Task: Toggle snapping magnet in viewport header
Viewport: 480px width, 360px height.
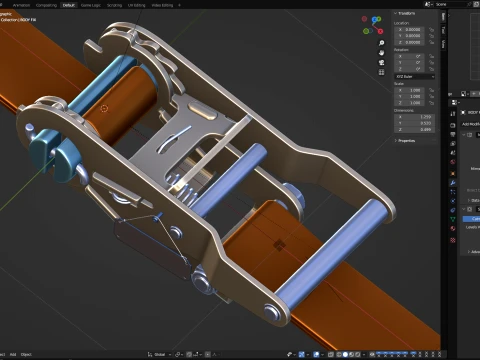Action: coord(189,354)
